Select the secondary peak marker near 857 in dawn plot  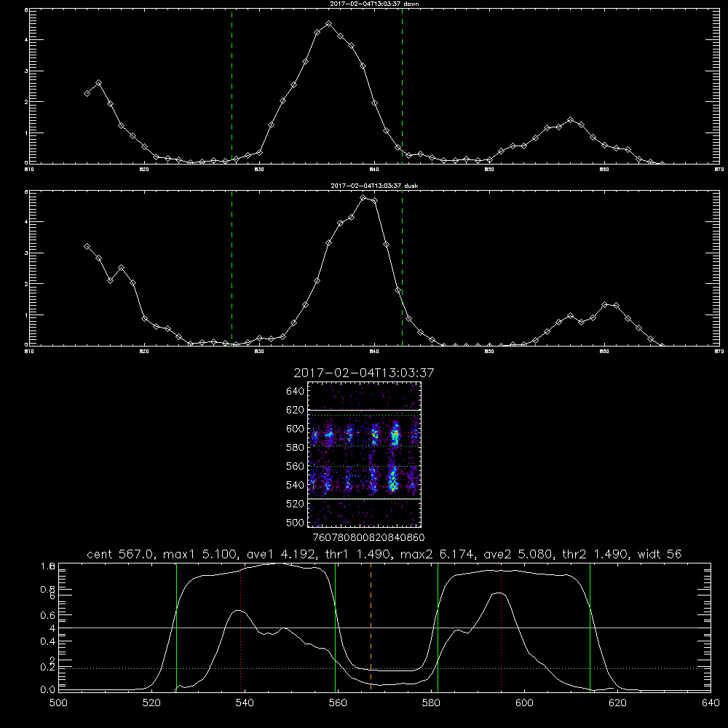(x=570, y=120)
